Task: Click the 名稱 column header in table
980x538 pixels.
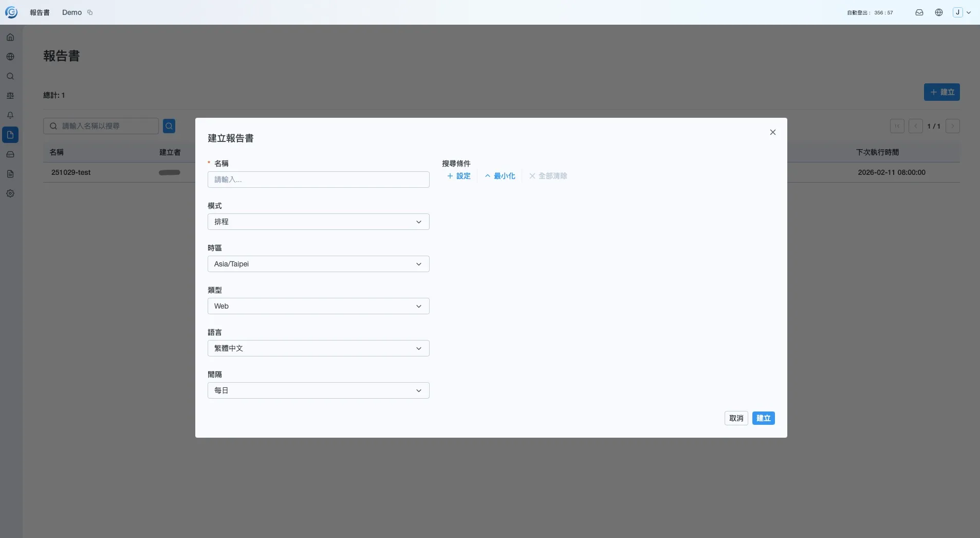Action: coord(57,152)
